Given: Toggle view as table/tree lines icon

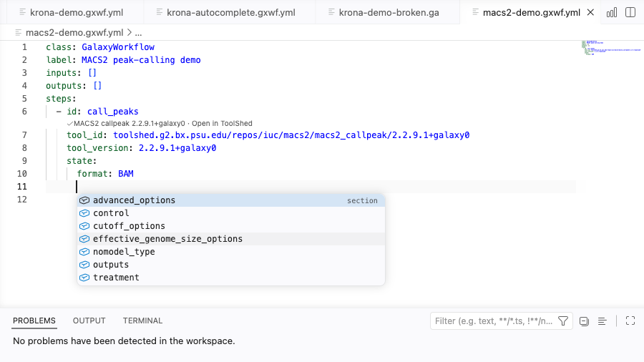Looking at the screenshot, I should click(602, 321).
